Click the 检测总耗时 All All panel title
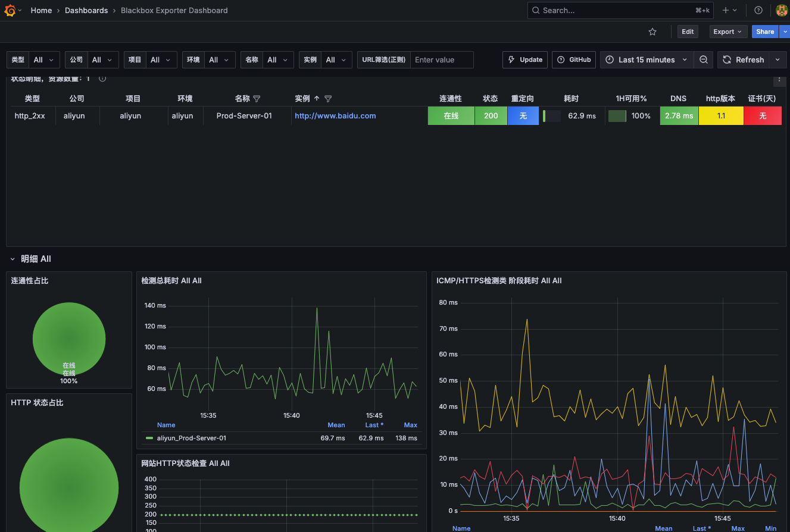Viewport: 790px width, 532px height. coord(171,280)
